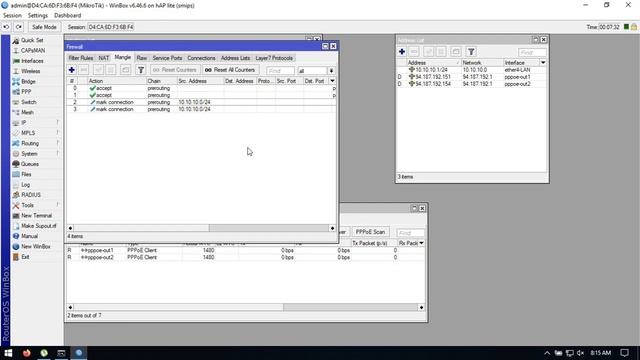Open Quick Set in the sidebar

coord(32,40)
